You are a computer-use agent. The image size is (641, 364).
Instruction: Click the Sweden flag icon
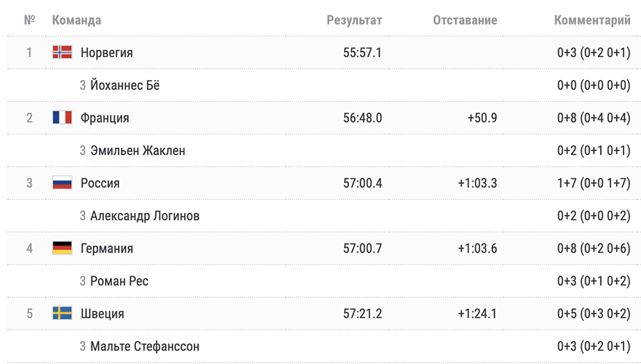62,313
